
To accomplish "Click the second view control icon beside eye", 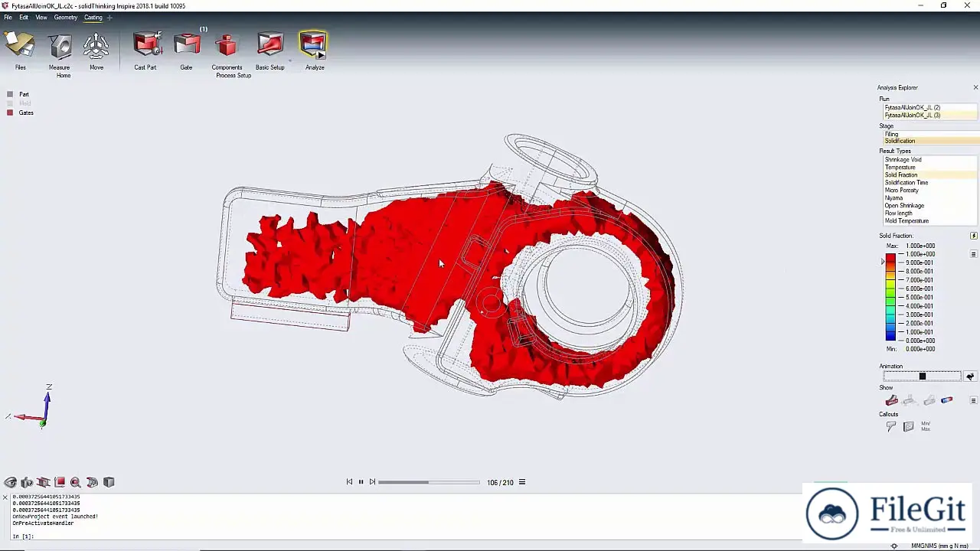I will (x=27, y=482).
